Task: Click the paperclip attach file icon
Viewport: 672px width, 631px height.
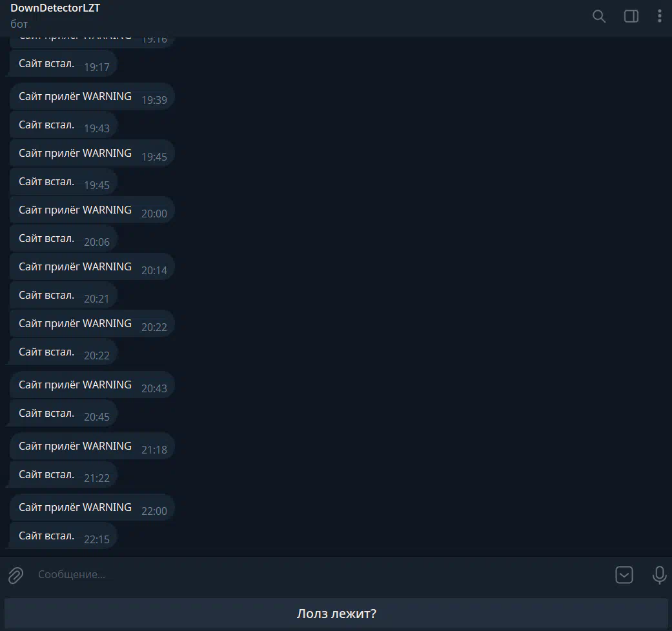Action: pos(16,575)
